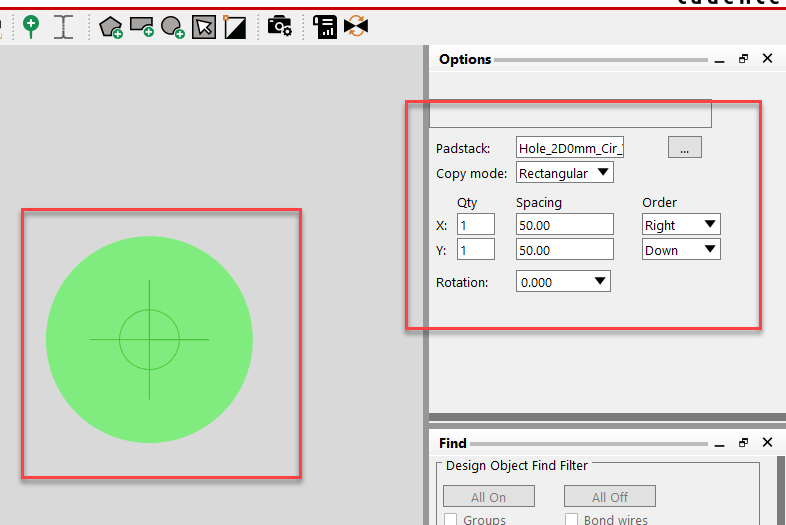Click the orange refresh valve icon

[355, 27]
